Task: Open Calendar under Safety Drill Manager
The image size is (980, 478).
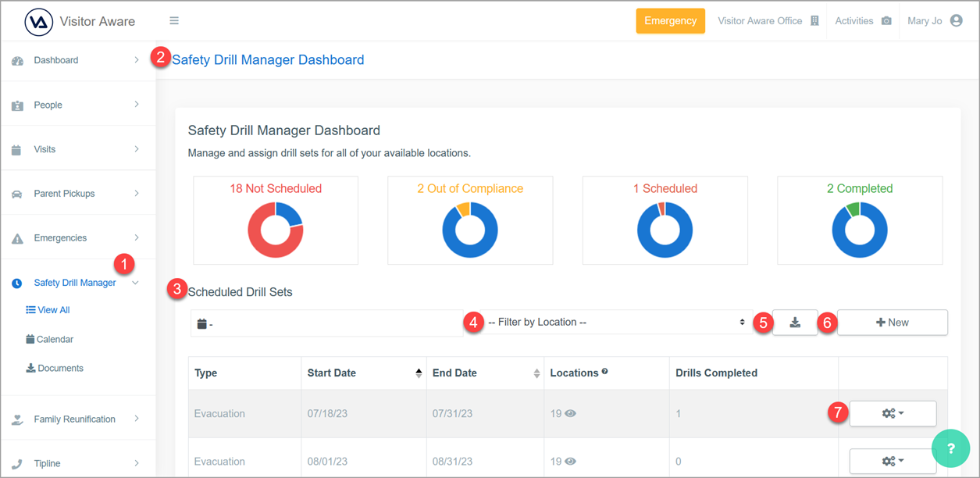Action: (50, 340)
